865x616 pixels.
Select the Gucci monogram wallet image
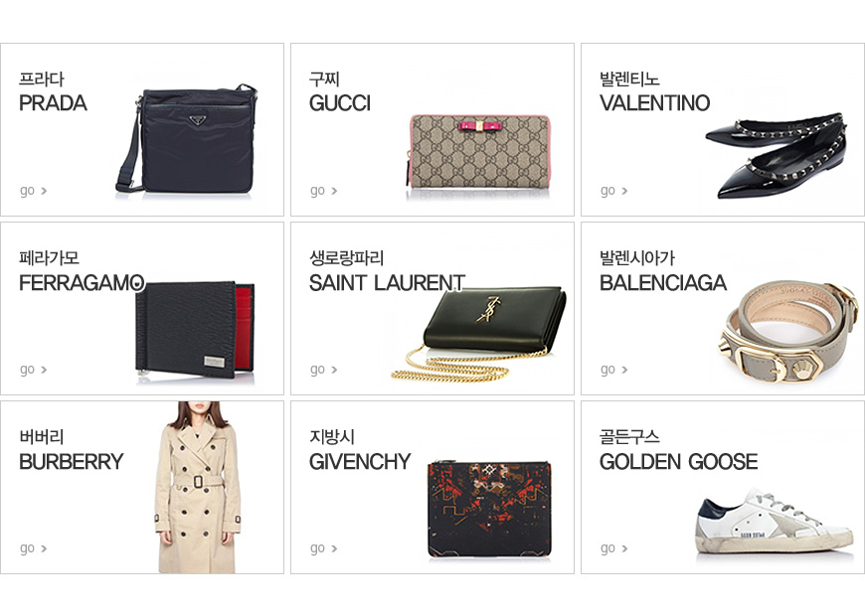pyautogui.click(x=479, y=152)
